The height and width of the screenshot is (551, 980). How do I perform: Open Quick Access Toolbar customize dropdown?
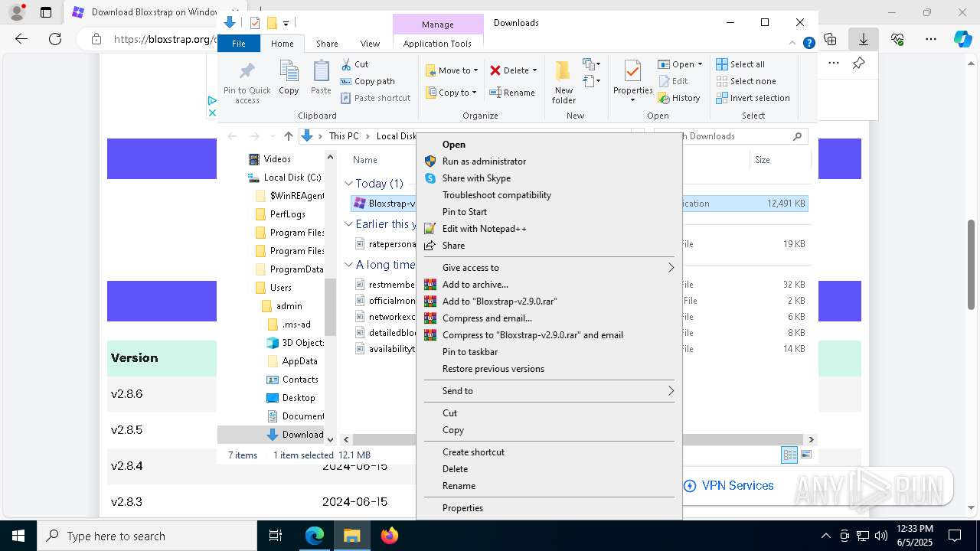[286, 23]
